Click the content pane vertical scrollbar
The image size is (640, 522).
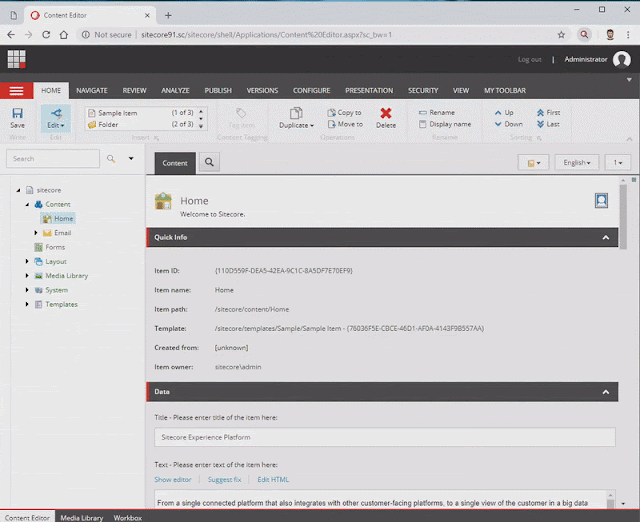tap(623, 217)
